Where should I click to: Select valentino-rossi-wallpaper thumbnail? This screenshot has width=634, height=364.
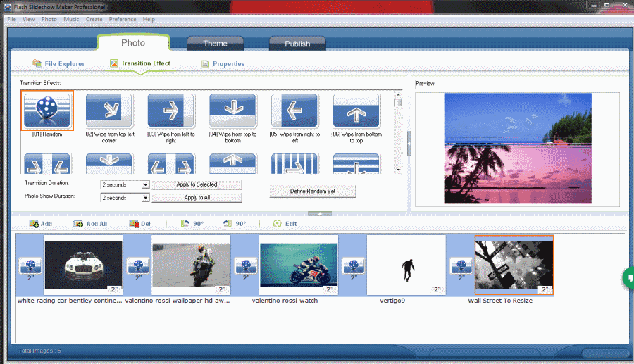tap(191, 265)
